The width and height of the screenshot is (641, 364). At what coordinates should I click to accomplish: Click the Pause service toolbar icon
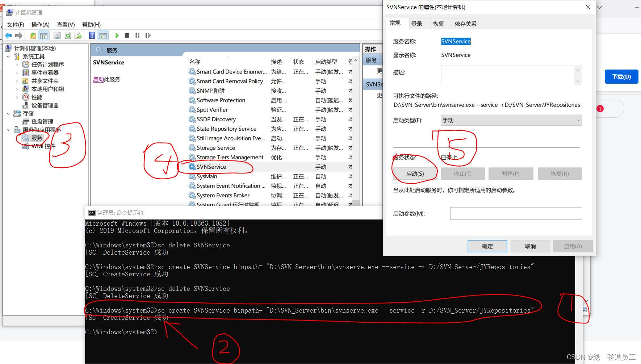(137, 35)
